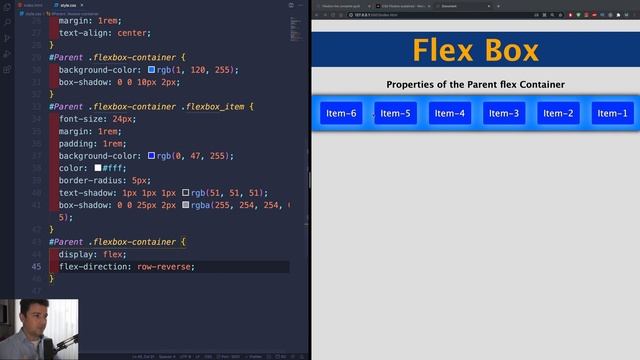Open the Search view in the activity bar

coord(7,22)
